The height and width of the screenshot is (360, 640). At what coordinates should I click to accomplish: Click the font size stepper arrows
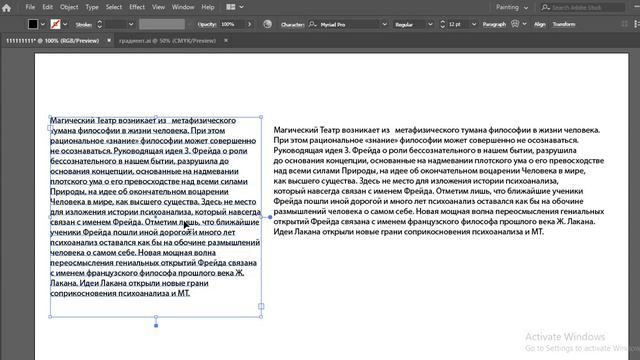[x=442, y=24]
